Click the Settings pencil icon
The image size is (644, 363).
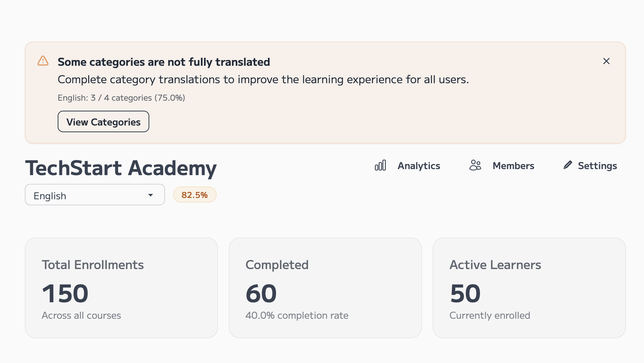[568, 165]
